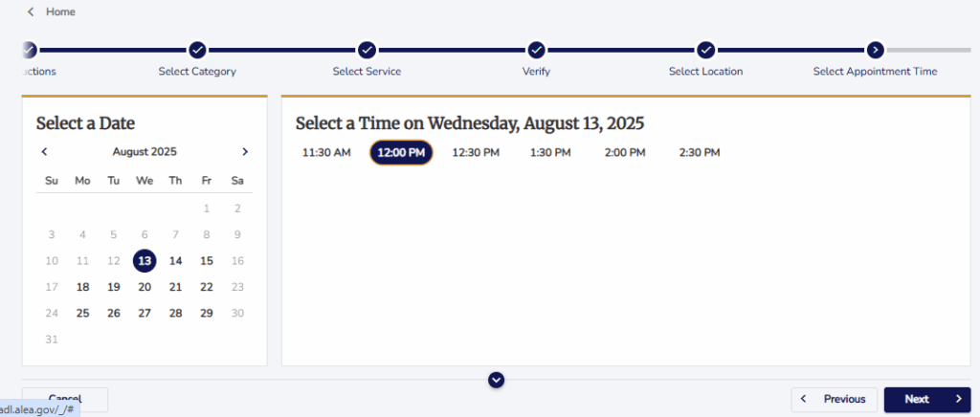Select the 11:30 AM time slot
This screenshot has height=417, width=980.
327,152
